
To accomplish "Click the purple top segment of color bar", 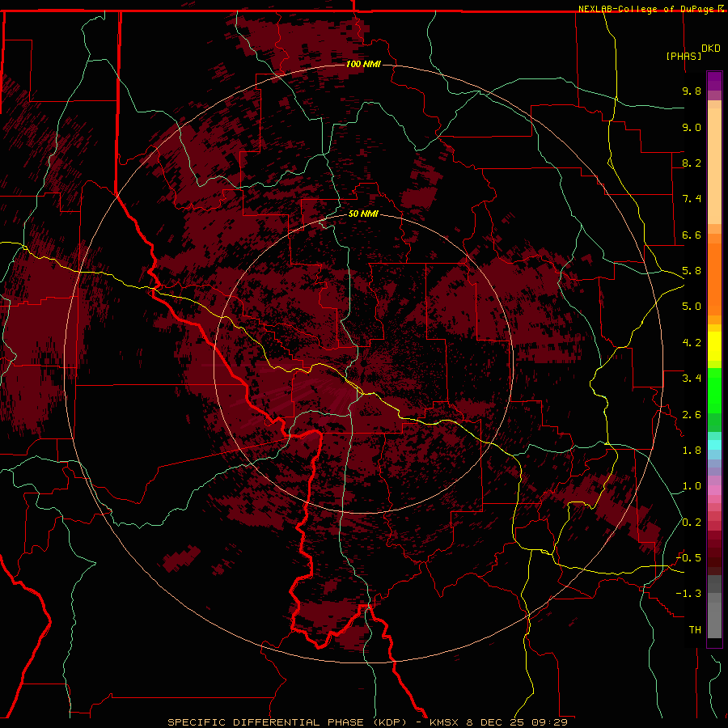I will tap(714, 81).
